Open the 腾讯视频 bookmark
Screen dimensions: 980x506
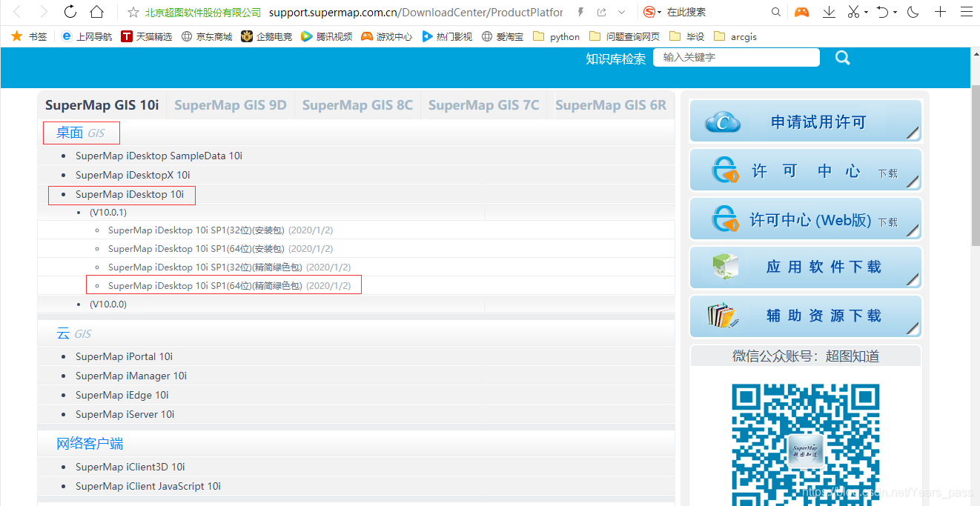[x=327, y=36]
